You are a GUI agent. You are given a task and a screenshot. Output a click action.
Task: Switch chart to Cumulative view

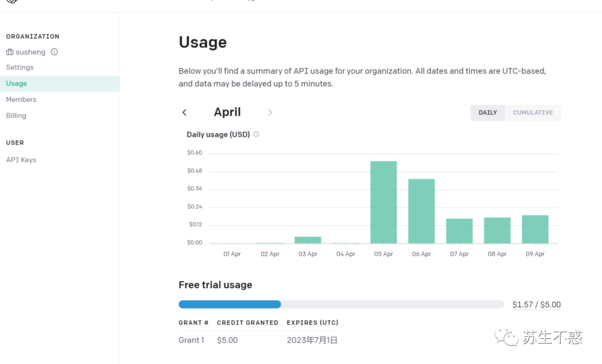(533, 113)
